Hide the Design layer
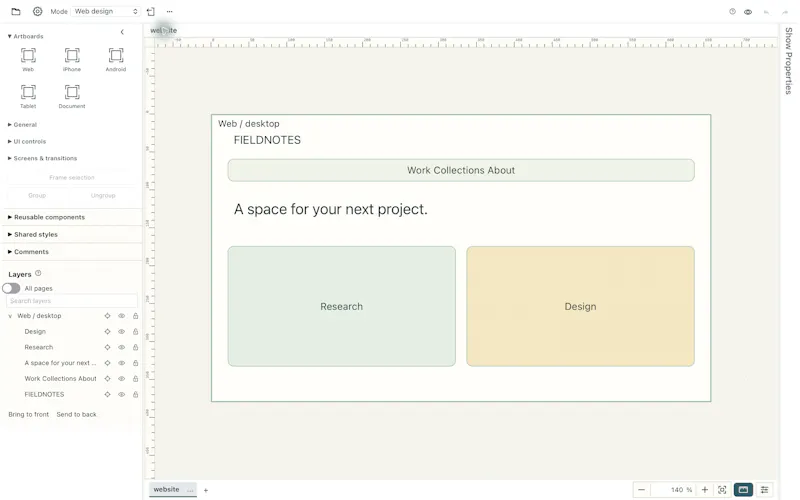 point(121,332)
